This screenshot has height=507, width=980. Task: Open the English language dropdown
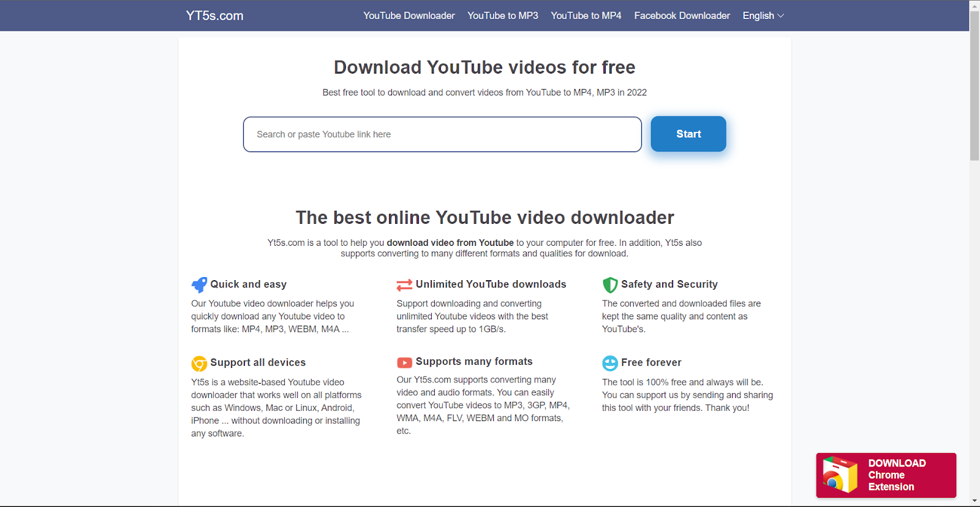point(763,15)
